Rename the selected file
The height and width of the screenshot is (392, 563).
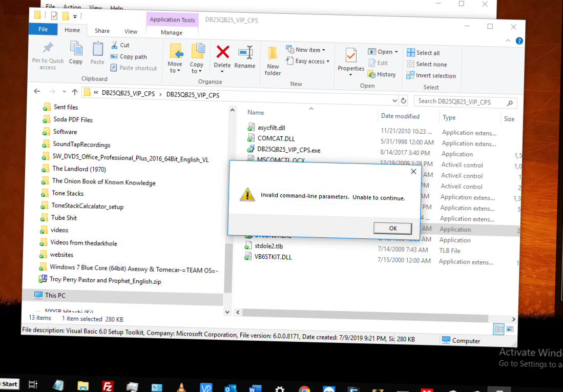(x=245, y=57)
